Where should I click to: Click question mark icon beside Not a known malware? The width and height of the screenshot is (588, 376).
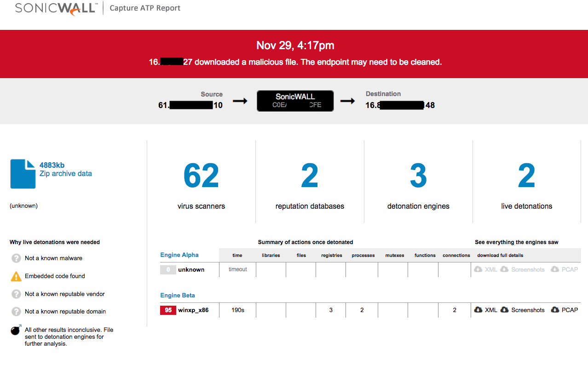(x=17, y=258)
